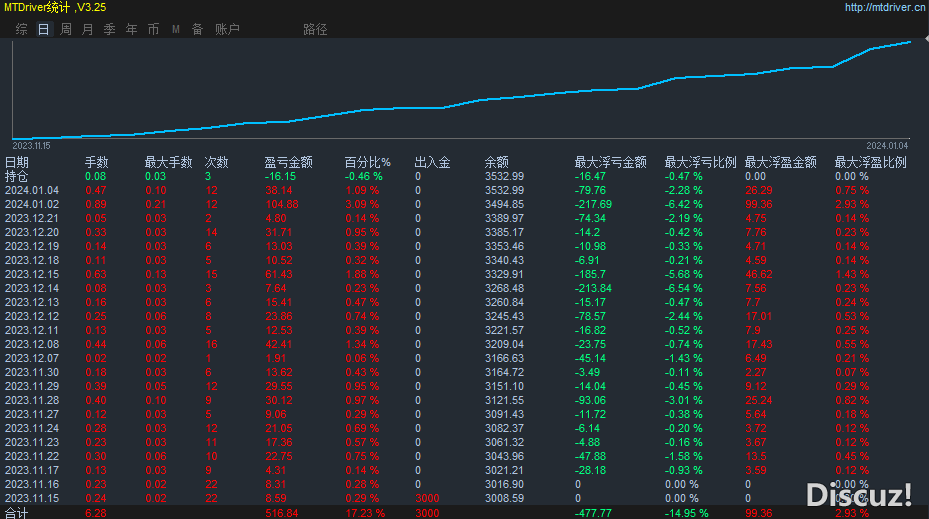The height and width of the screenshot is (519, 929).
Task: Open the 币 currency tab
Action: coord(153,29)
